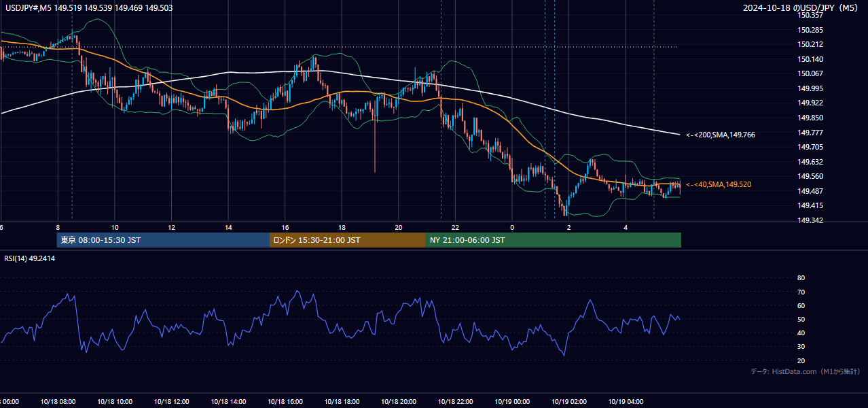Click hour label 14 under the price chart
The image size is (868, 408).
click(x=228, y=227)
